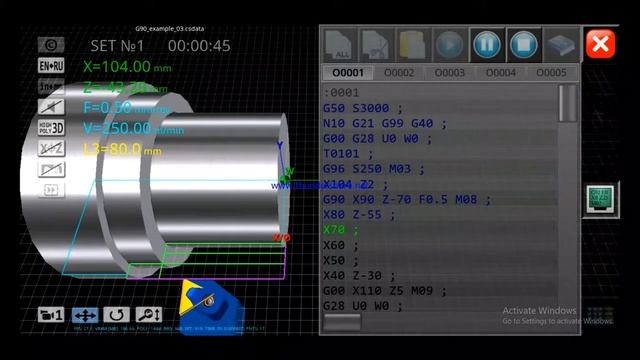This screenshot has height=360, width=640.
Task: Click the fast-forward simulation speed icon
Action: tap(51, 190)
